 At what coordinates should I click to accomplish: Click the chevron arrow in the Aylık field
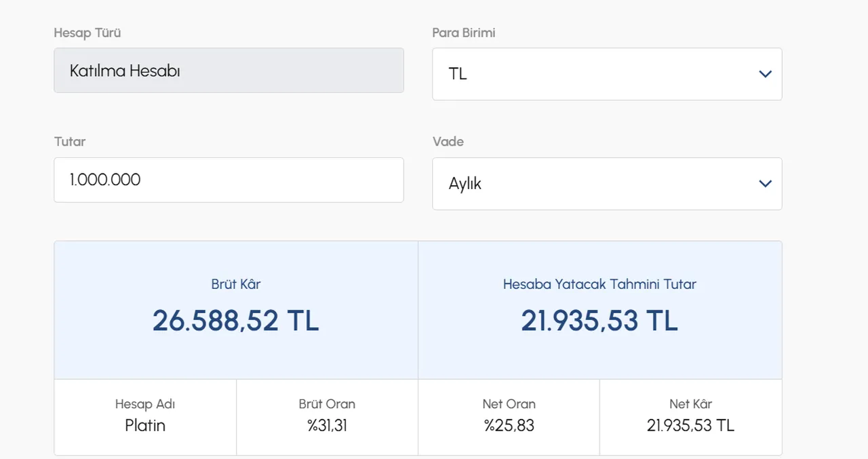pyautogui.click(x=765, y=184)
